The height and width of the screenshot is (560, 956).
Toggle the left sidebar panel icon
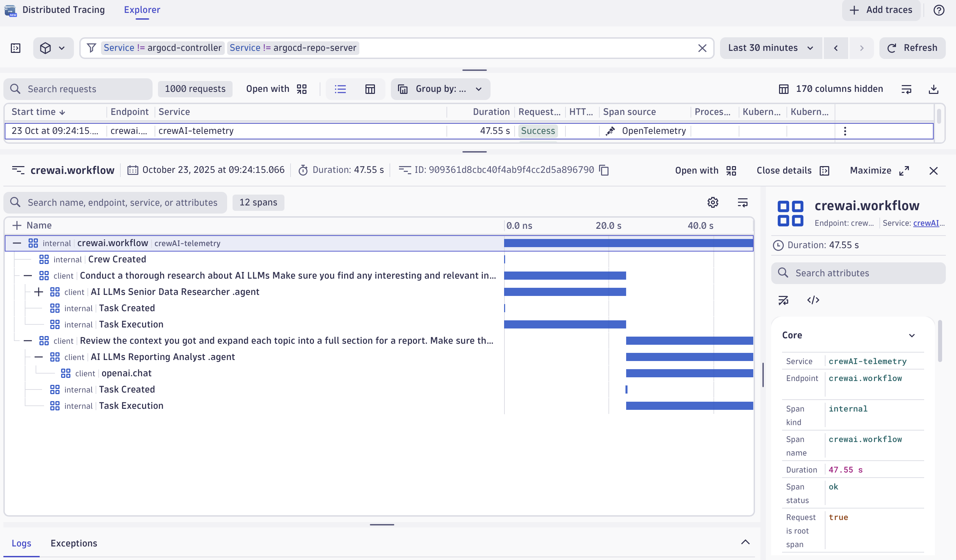16,48
